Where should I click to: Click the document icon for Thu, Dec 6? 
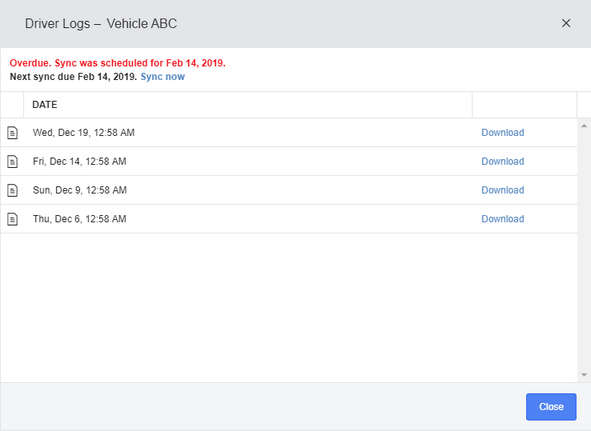[12, 219]
